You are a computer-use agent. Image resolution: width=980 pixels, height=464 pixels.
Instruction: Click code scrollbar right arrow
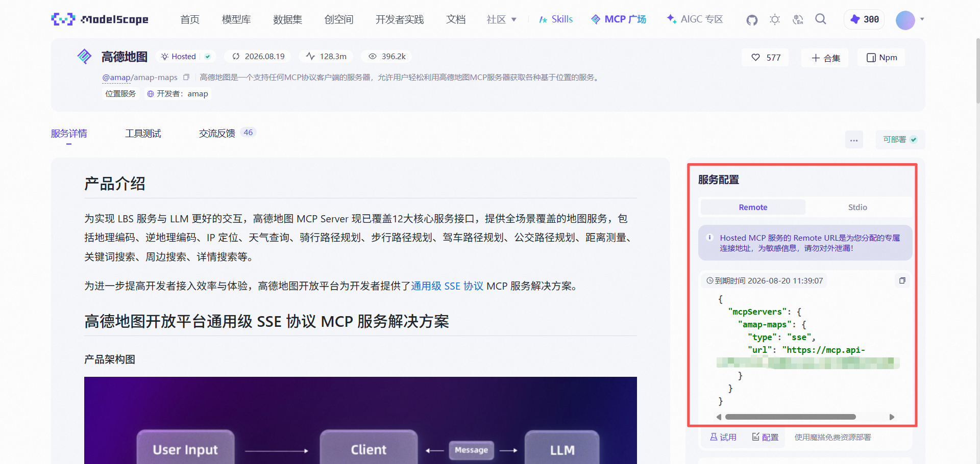click(x=892, y=417)
